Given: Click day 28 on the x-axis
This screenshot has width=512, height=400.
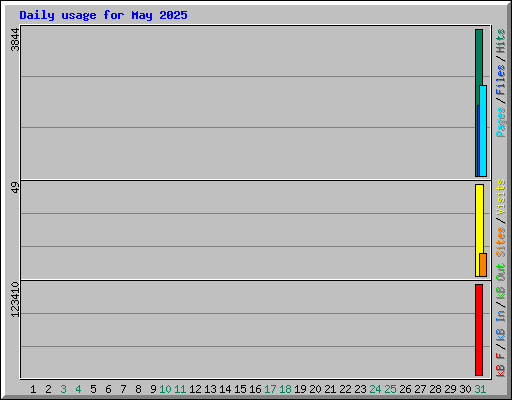Looking at the screenshot, I should [x=435, y=389].
